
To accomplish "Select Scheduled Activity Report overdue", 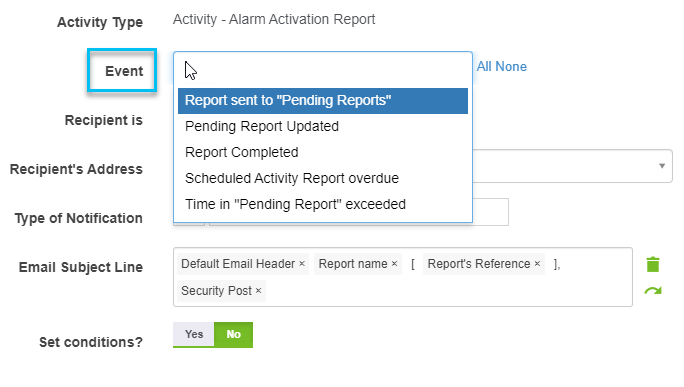I will 323,178.
